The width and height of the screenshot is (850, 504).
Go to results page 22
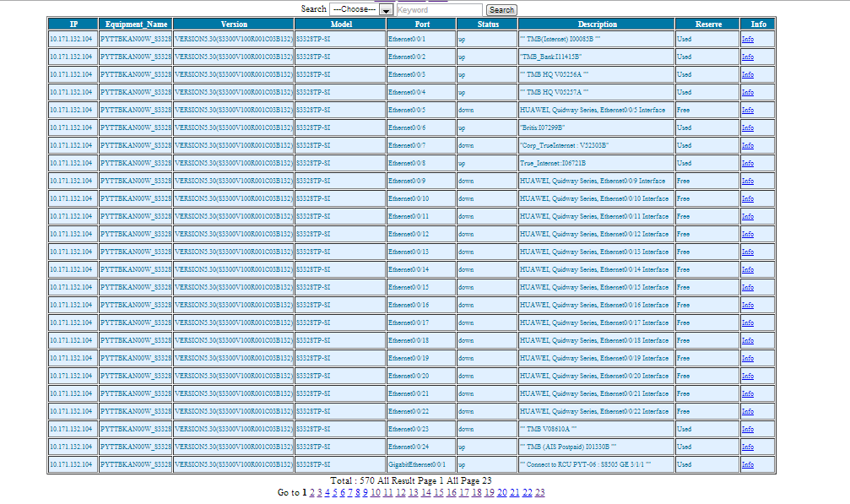click(527, 493)
